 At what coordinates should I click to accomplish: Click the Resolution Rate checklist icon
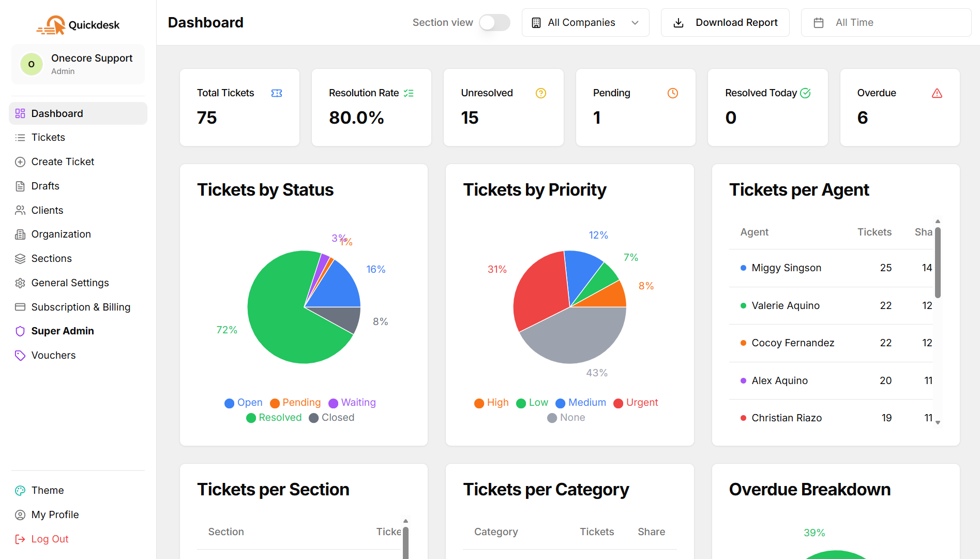pyautogui.click(x=409, y=93)
